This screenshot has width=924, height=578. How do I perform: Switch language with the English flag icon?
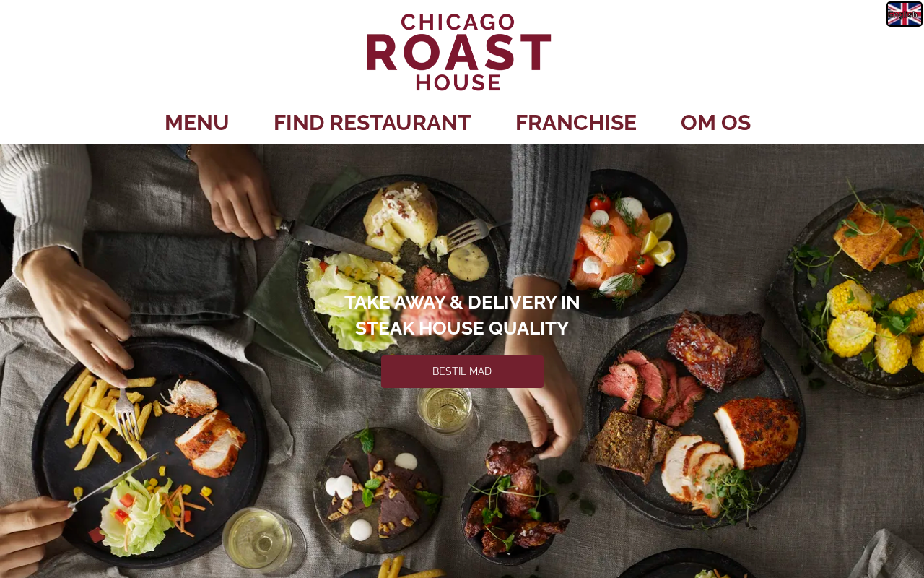(x=904, y=14)
